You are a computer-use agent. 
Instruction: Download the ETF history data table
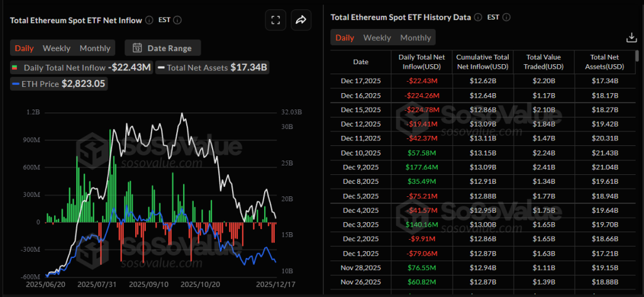click(631, 38)
